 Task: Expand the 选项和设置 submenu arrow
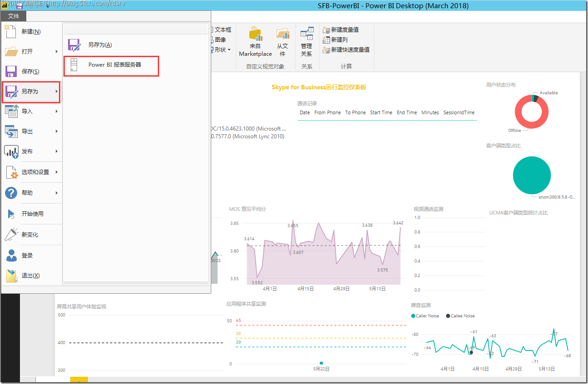click(x=57, y=172)
